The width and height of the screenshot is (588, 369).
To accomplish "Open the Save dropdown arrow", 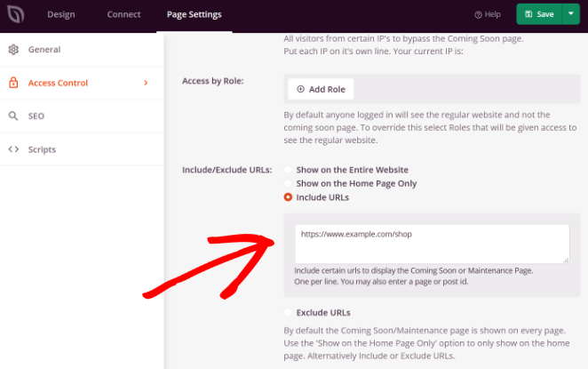I will [x=571, y=14].
